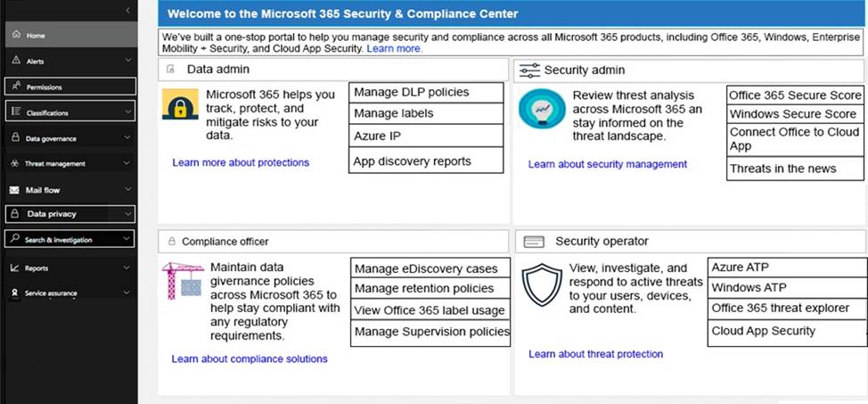The width and height of the screenshot is (868, 404).
Task: Click the Security operator shield icon
Action: point(542,285)
